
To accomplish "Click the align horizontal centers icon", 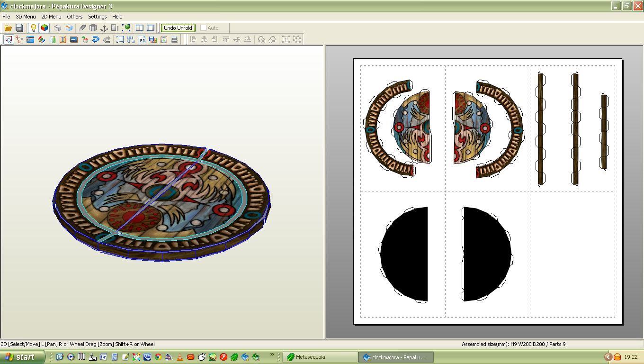I will click(204, 39).
